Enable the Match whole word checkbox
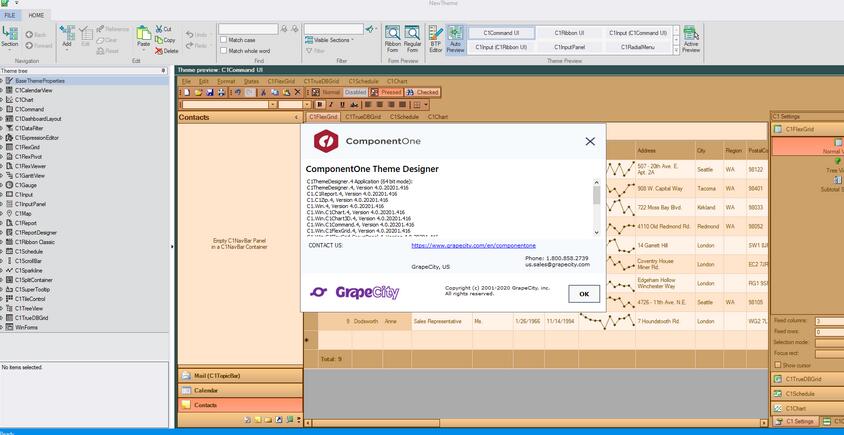 (223, 51)
